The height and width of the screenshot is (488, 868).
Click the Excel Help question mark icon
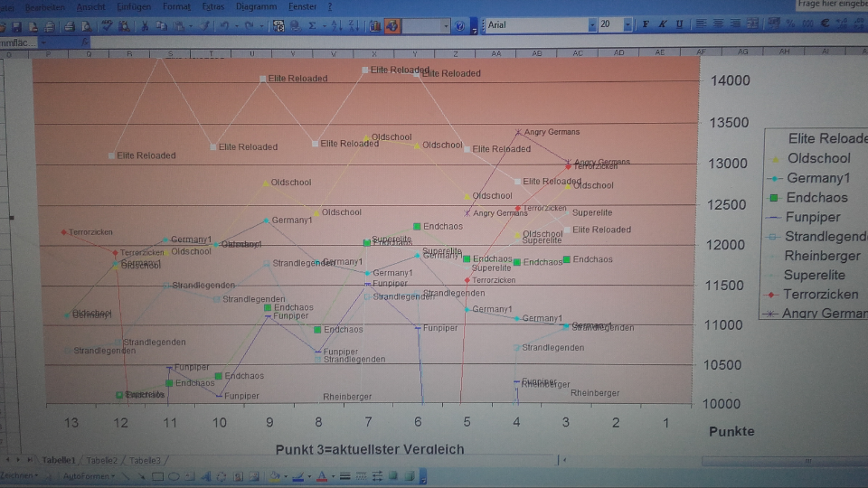point(460,26)
